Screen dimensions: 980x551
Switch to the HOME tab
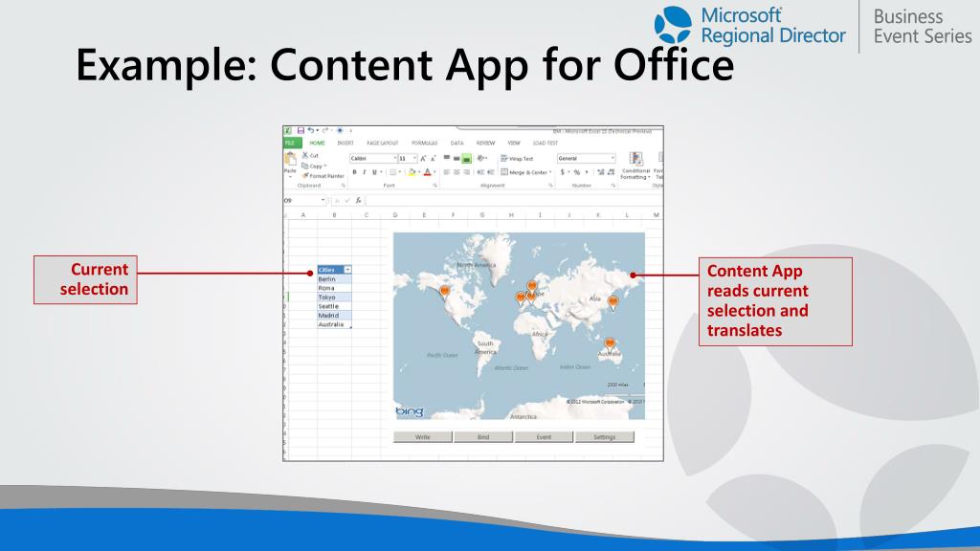pos(317,143)
